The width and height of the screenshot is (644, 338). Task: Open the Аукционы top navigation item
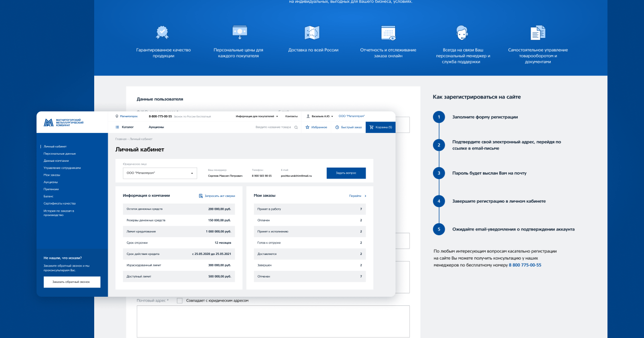click(x=156, y=127)
